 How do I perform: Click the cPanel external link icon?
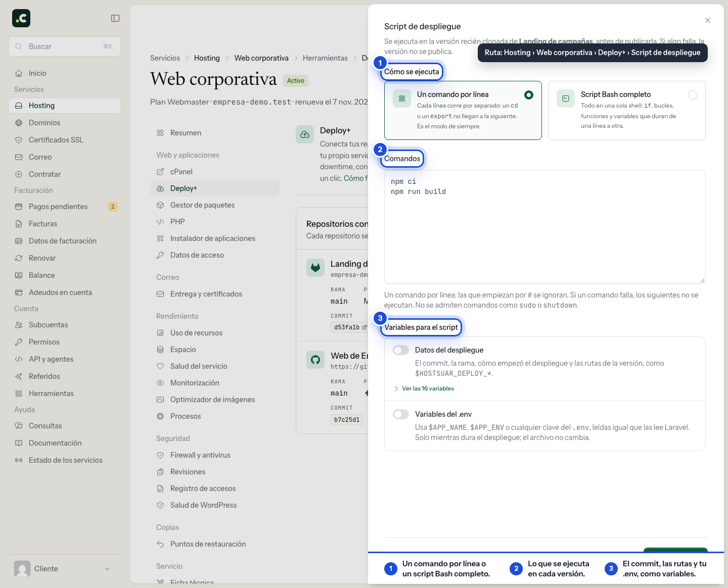point(160,172)
